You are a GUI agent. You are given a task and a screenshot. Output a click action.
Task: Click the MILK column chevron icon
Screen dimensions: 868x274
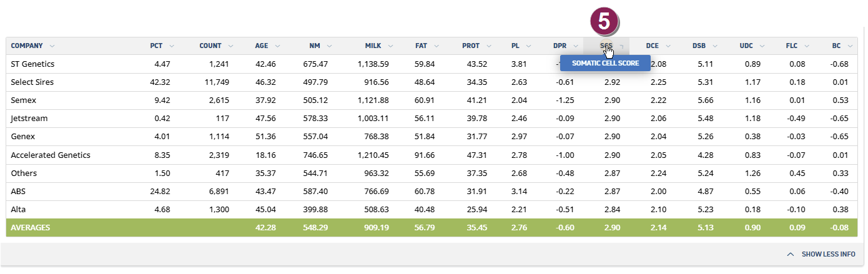(x=390, y=46)
